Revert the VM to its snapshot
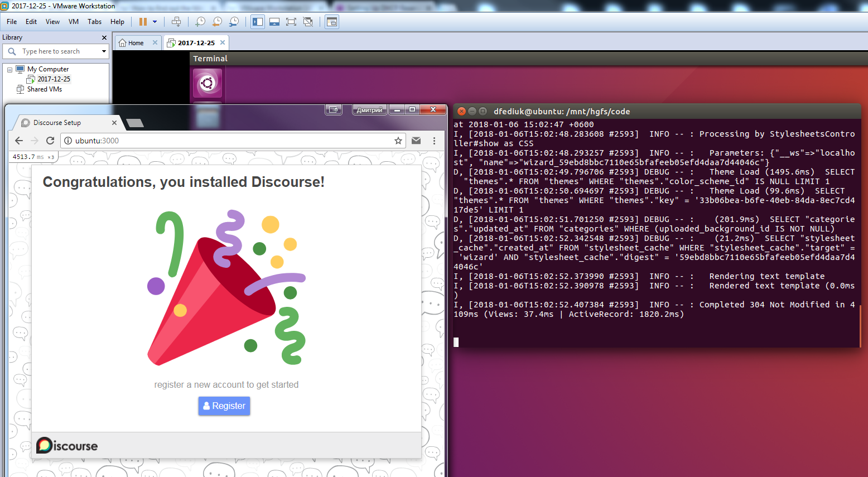 pos(216,22)
